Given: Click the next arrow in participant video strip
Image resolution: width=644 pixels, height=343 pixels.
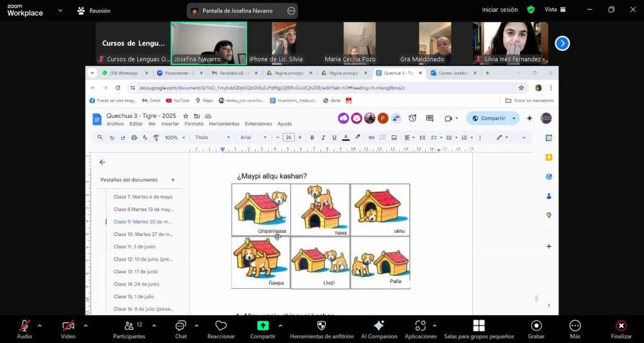Looking at the screenshot, I should tap(562, 43).
